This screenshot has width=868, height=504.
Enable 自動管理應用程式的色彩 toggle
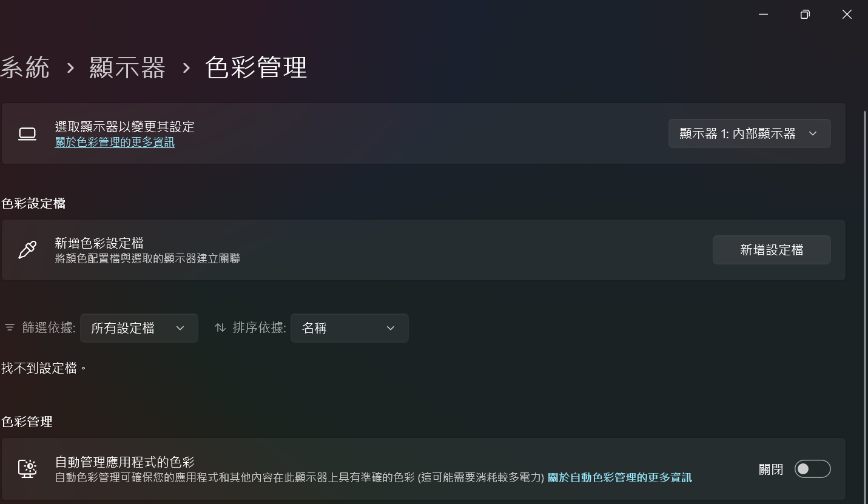[x=812, y=469]
